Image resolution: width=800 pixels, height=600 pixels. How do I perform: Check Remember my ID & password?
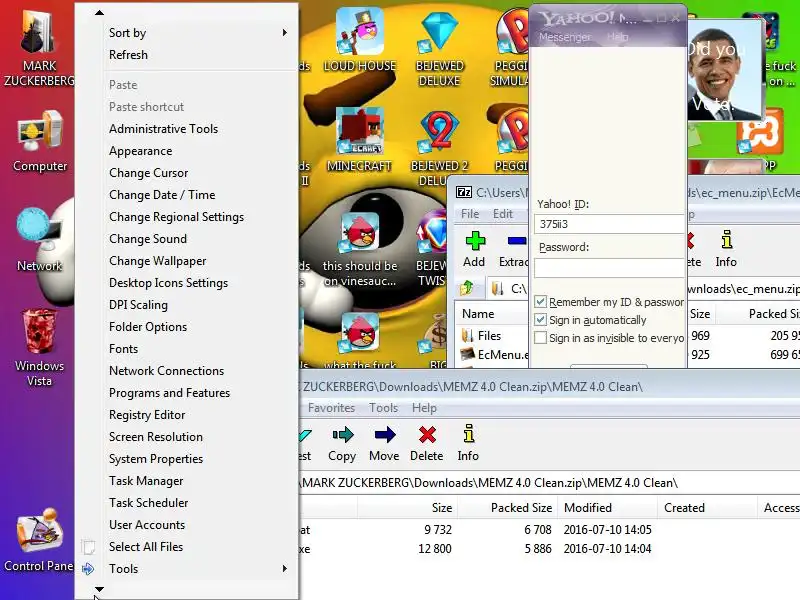pos(540,302)
